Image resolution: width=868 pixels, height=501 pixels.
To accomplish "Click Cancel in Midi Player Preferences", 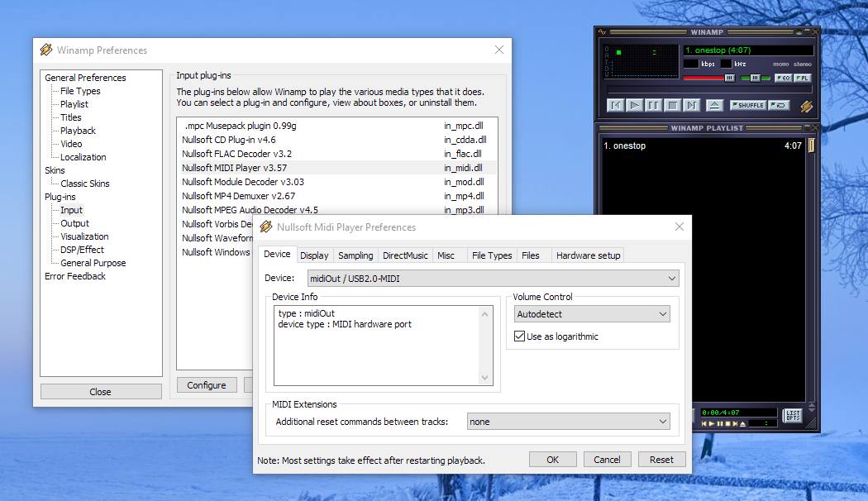I will pos(607,460).
